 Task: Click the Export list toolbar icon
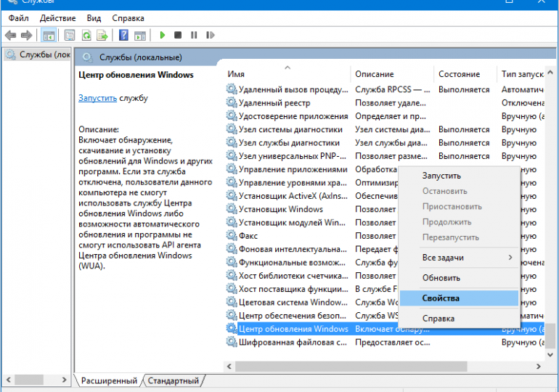[103, 35]
